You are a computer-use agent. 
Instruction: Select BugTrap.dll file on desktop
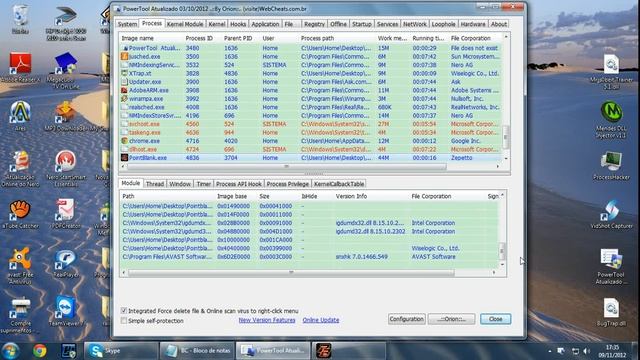coord(611,312)
